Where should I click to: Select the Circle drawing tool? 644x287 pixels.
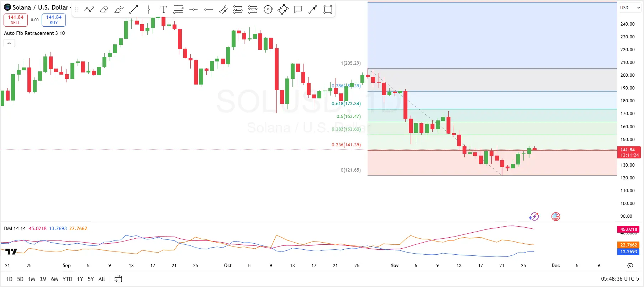(268, 10)
